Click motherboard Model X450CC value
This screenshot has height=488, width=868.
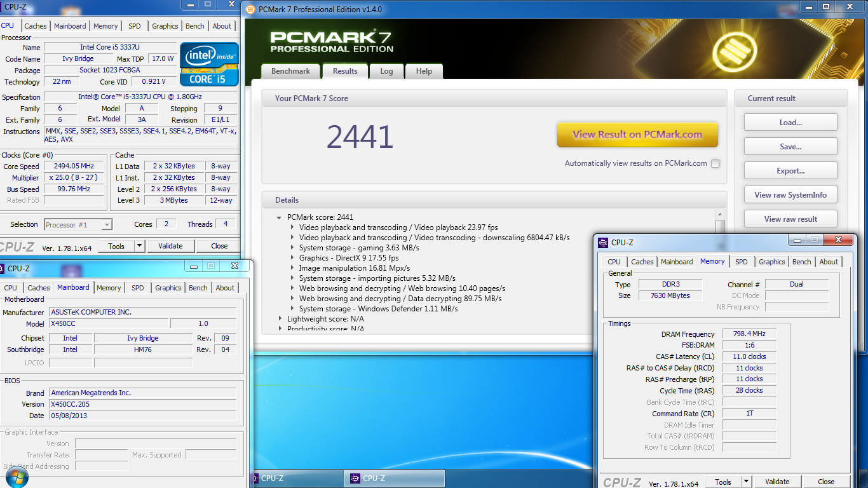coord(109,323)
